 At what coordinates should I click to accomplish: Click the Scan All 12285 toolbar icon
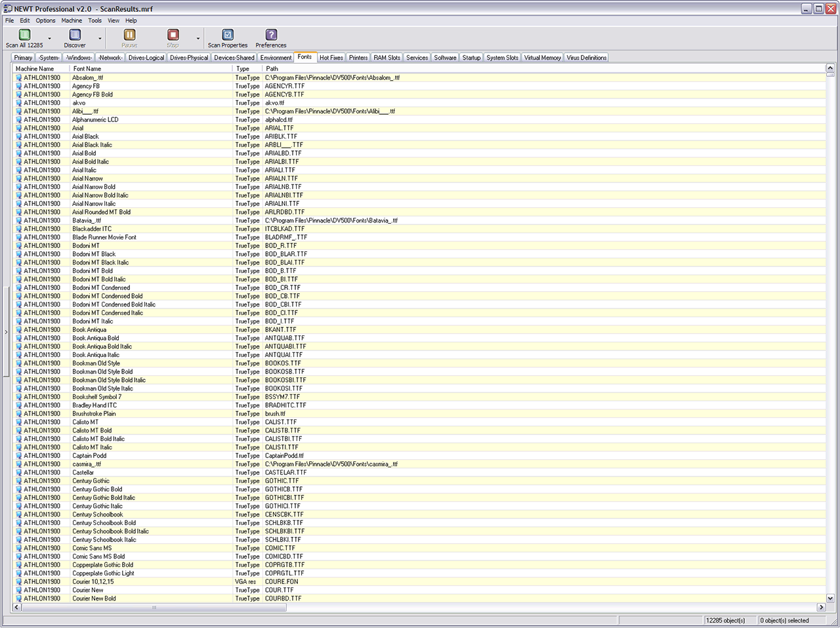[x=24, y=35]
